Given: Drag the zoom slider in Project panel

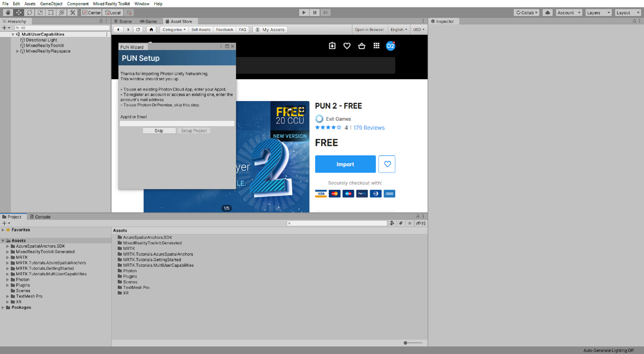Looking at the screenshot, I should tap(405, 343).
